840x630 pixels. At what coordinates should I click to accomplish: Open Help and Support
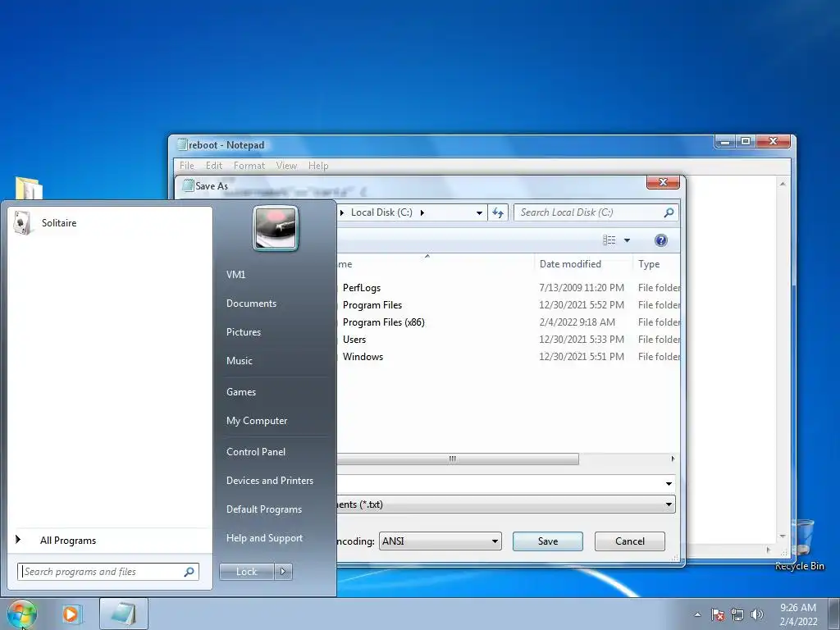[x=264, y=538]
